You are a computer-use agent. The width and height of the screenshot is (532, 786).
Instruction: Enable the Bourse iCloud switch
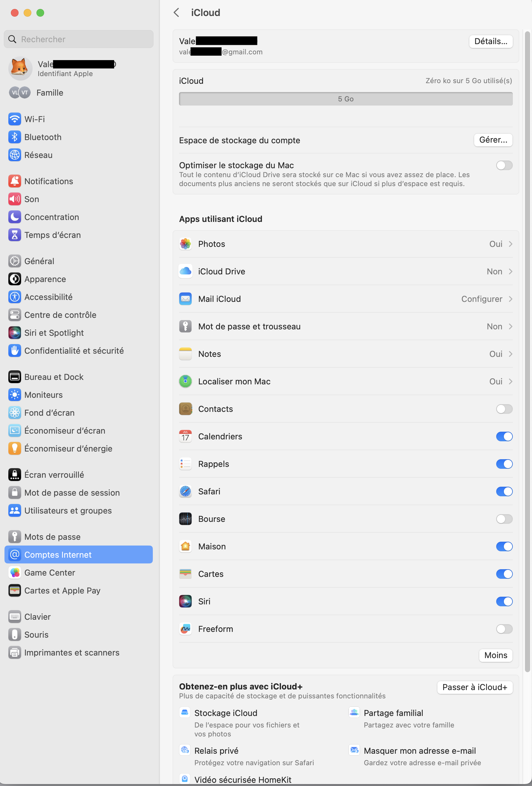coord(504,519)
